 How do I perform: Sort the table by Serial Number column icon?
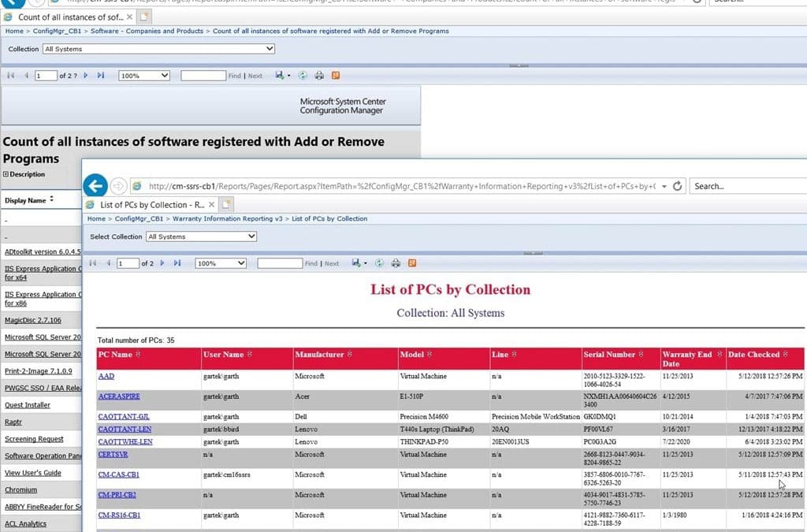coord(642,355)
